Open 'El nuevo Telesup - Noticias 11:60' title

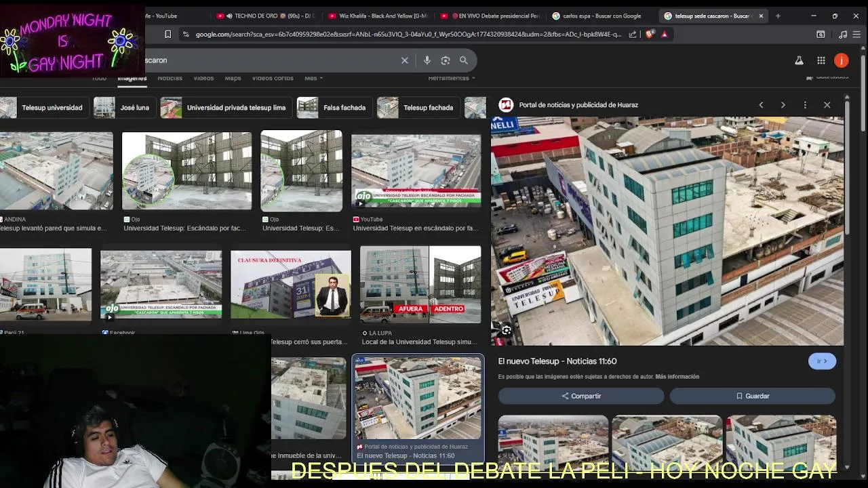pos(557,361)
